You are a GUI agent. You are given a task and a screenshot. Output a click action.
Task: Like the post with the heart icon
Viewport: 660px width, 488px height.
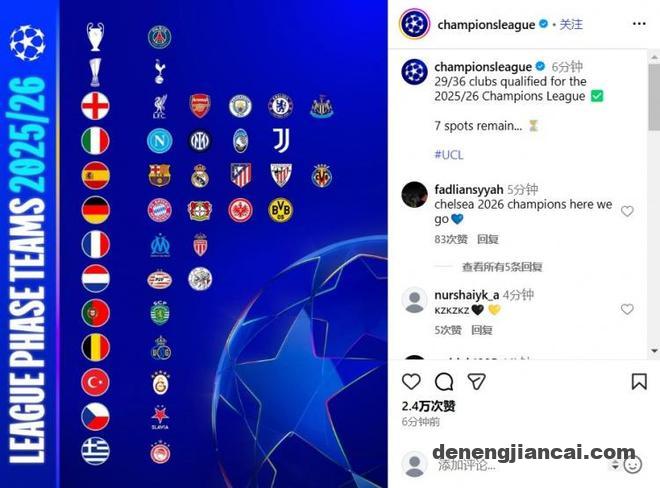coord(411,381)
